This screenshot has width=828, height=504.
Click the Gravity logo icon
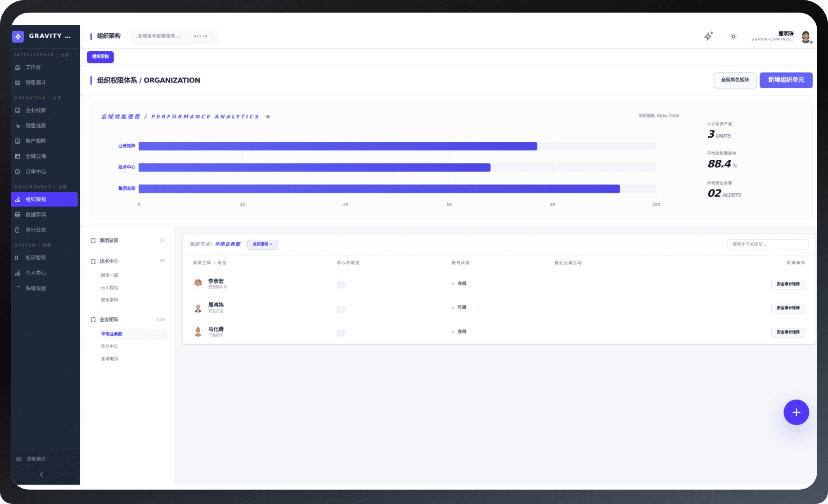(x=18, y=36)
